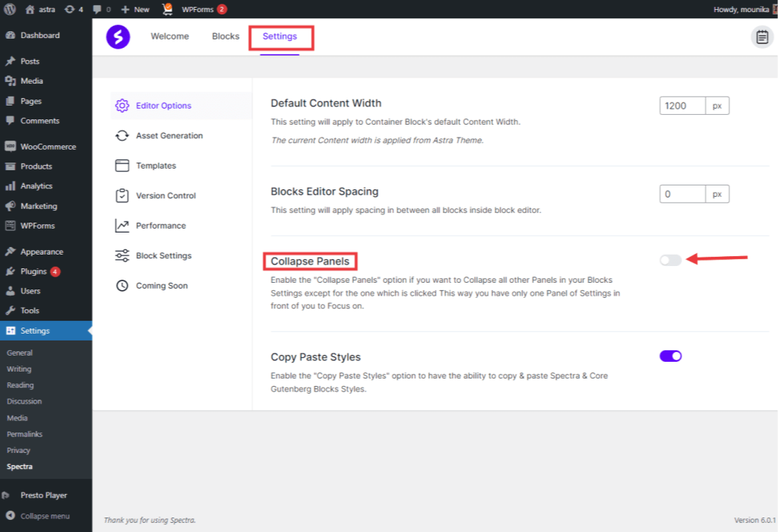Open the Spectra settings link

[21, 466]
